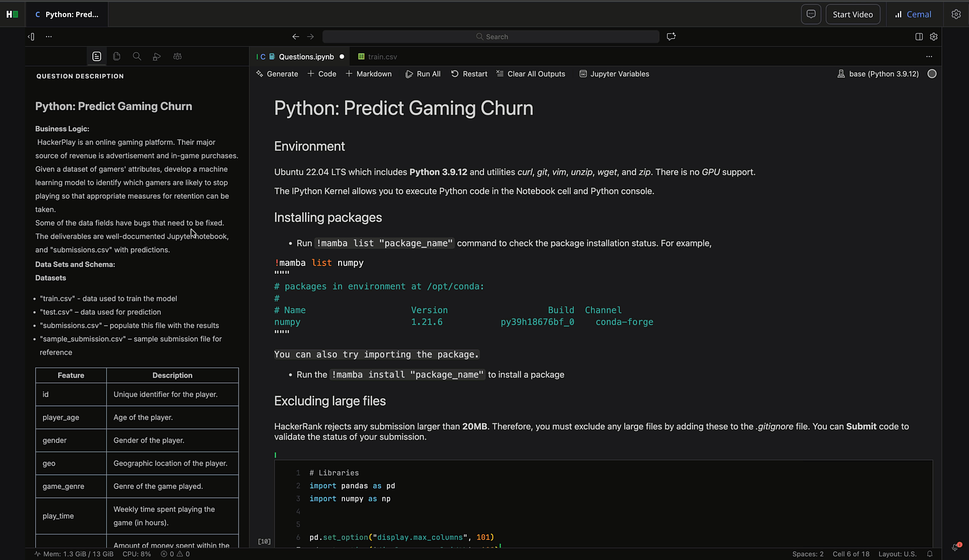Click the kernel status circle beside Python version

pos(932,74)
